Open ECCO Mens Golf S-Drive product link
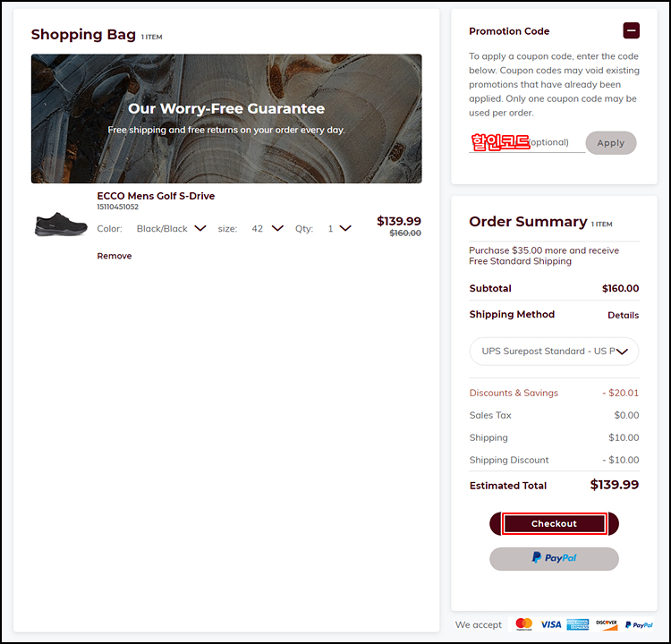 click(x=156, y=196)
